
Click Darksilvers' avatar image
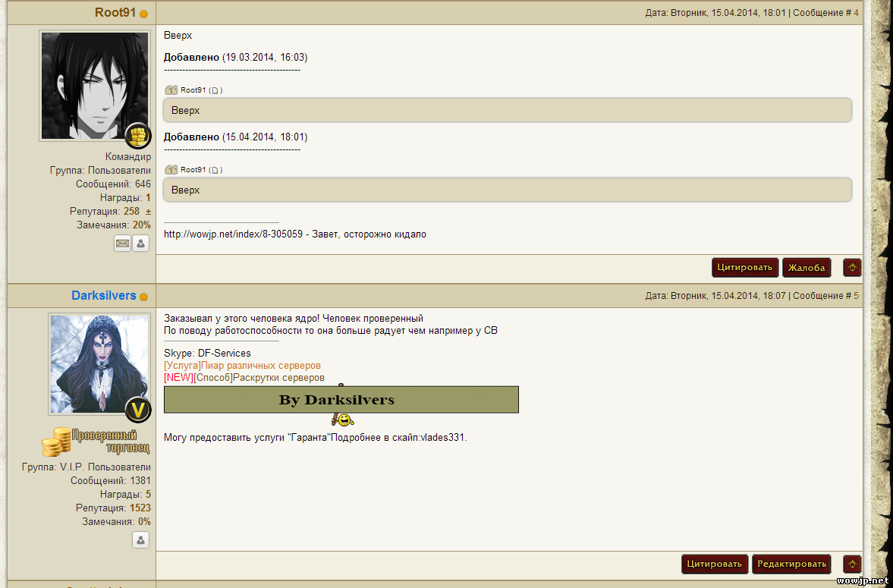coord(99,364)
